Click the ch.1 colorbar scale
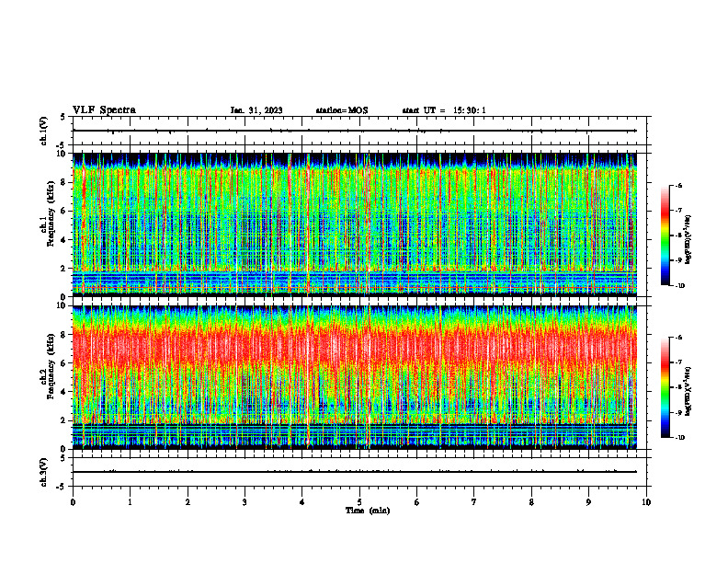Viewport: 728px width, 563px height. tap(665, 236)
